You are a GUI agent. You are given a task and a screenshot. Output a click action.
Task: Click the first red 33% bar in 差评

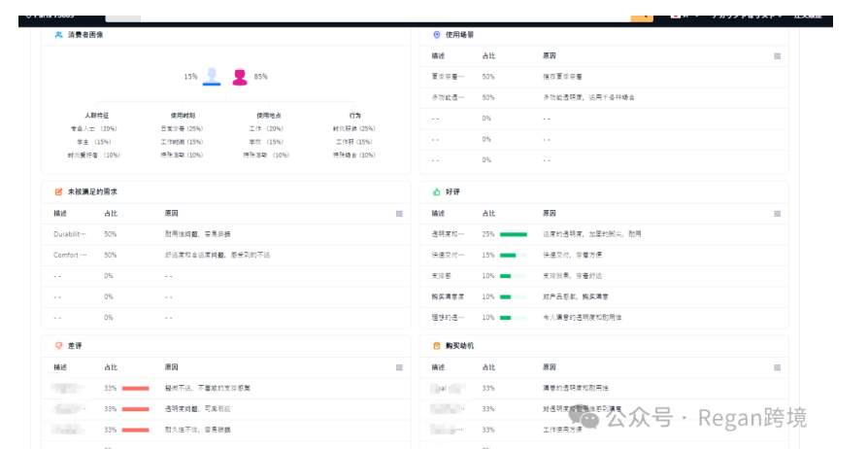pyautogui.click(x=135, y=388)
